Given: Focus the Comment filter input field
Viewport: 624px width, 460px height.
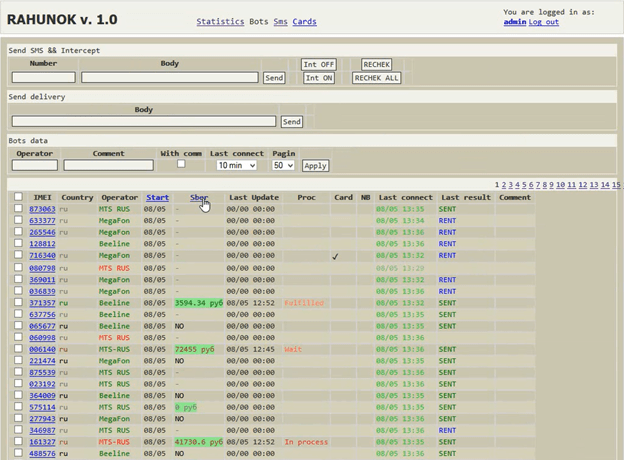Looking at the screenshot, I should click(108, 165).
